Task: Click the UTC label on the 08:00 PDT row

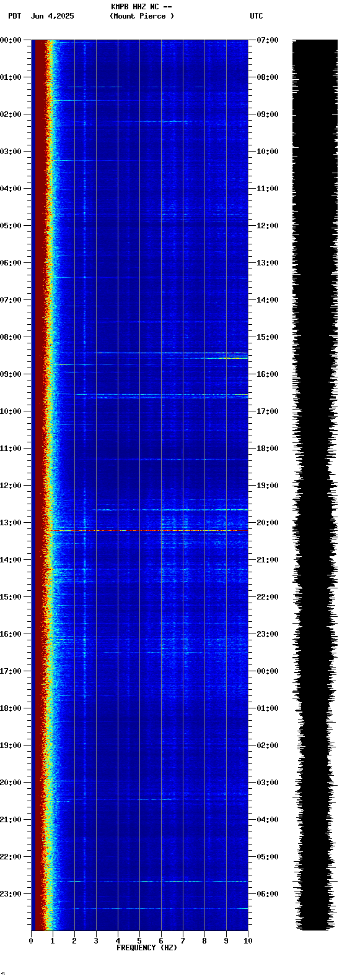Action: [x=267, y=337]
